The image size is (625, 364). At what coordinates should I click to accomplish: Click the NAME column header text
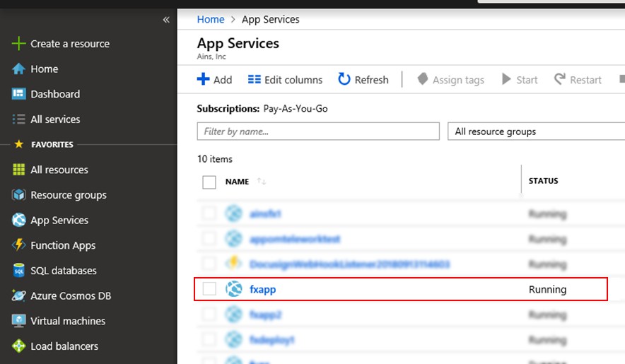pyautogui.click(x=237, y=182)
